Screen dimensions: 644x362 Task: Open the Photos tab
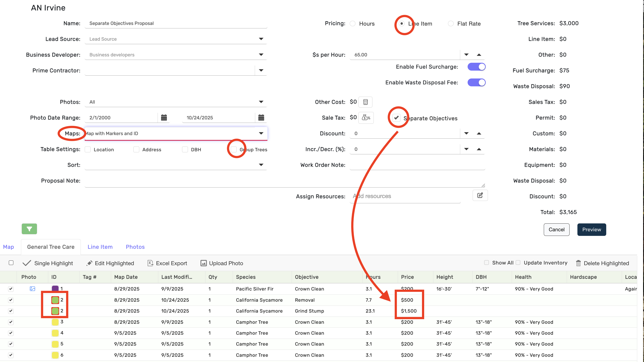[135, 247]
